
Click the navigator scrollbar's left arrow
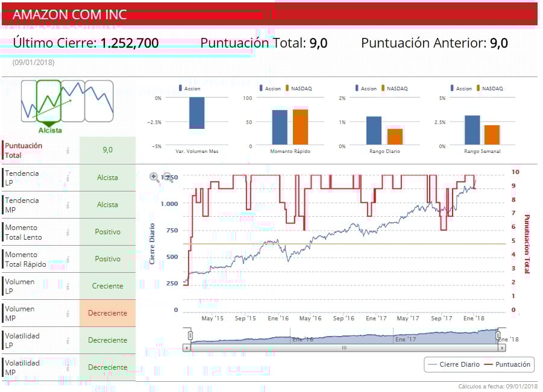186,347
